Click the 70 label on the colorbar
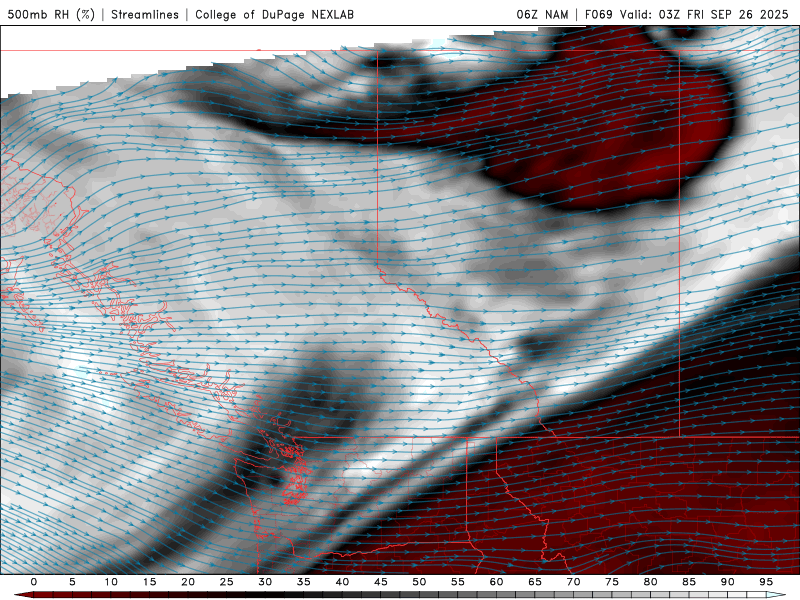 tap(573, 582)
